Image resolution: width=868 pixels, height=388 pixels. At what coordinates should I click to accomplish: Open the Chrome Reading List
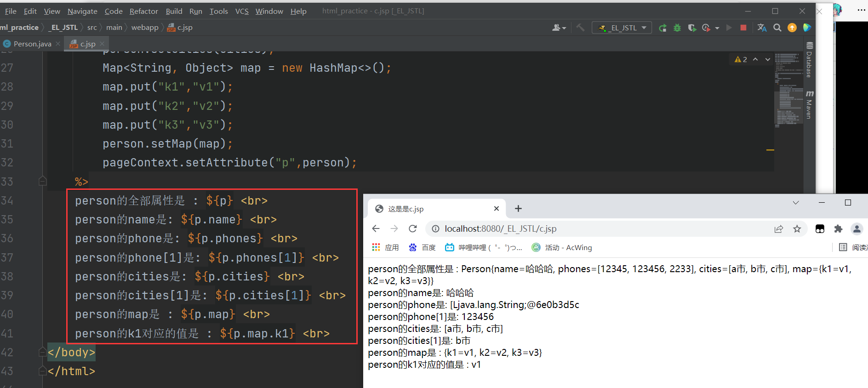click(x=853, y=247)
